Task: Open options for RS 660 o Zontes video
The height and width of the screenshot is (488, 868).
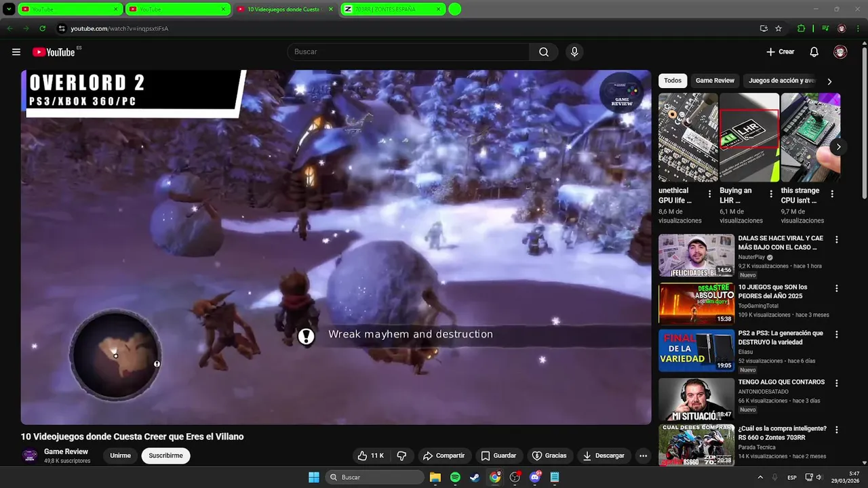Action: tap(836, 430)
